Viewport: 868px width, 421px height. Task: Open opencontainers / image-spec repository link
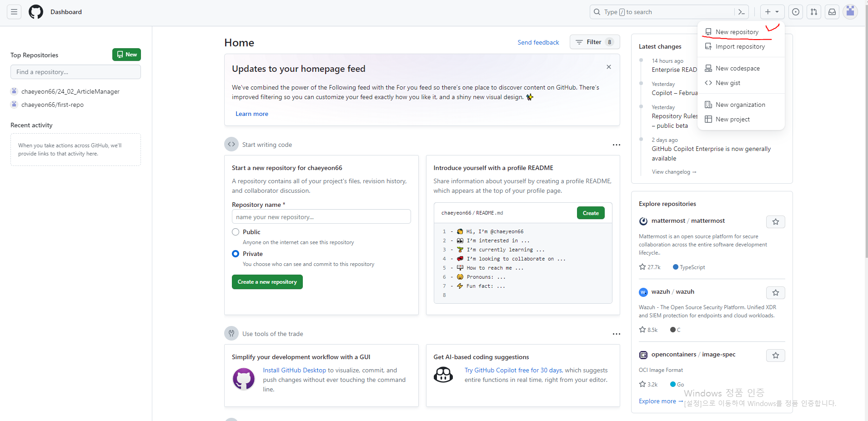pyautogui.click(x=693, y=354)
